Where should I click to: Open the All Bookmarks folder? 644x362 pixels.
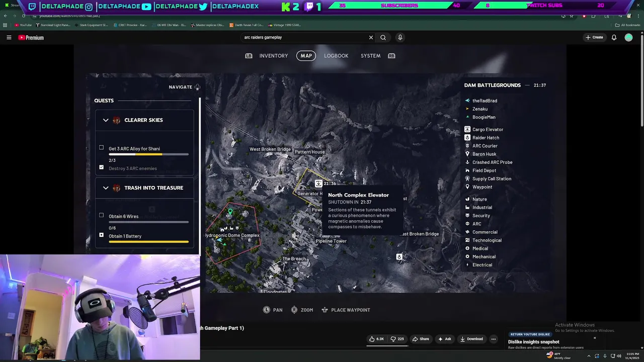(627, 25)
